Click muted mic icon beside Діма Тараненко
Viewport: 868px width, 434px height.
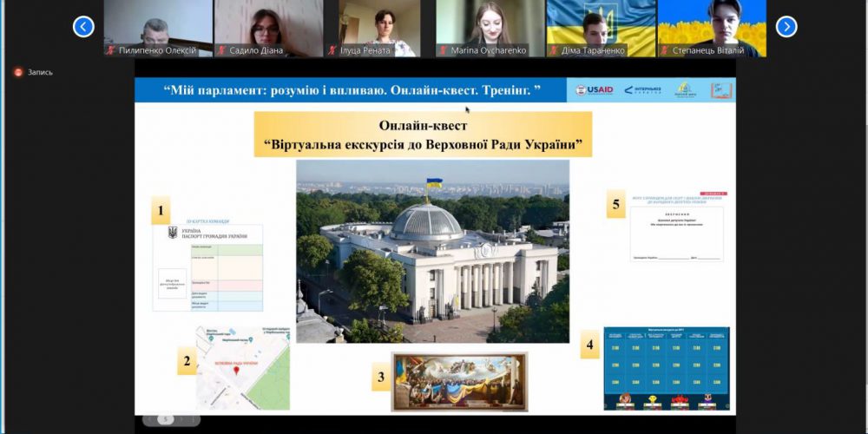click(554, 50)
